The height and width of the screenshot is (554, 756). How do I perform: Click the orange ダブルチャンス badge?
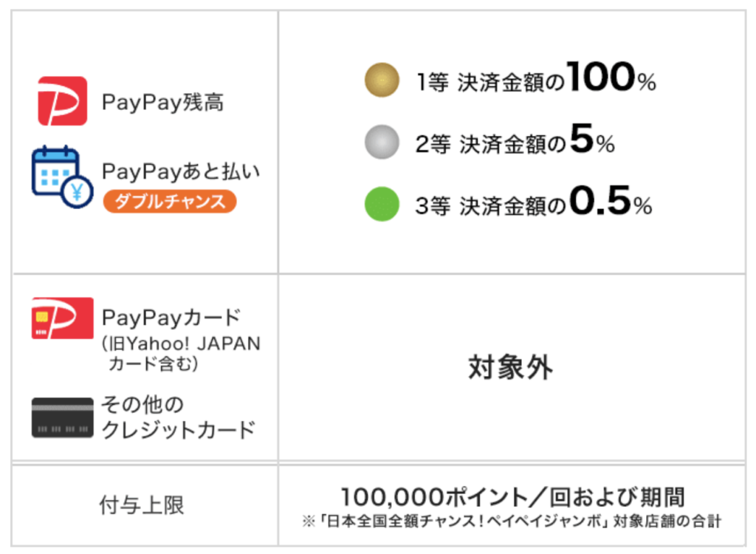[170, 201]
